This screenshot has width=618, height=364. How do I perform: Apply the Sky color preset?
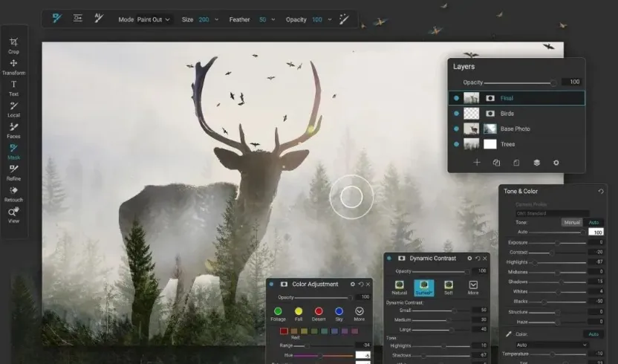tap(339, 314)
